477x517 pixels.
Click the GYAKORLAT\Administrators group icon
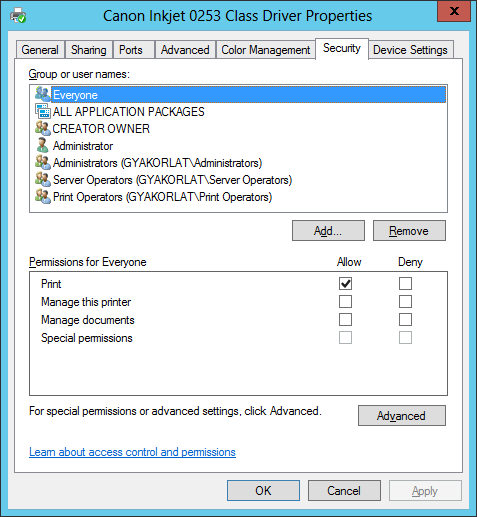[43, 162]
